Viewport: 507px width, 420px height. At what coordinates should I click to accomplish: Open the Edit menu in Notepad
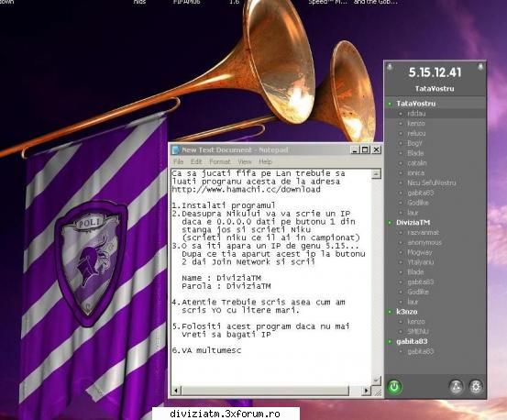196,161
